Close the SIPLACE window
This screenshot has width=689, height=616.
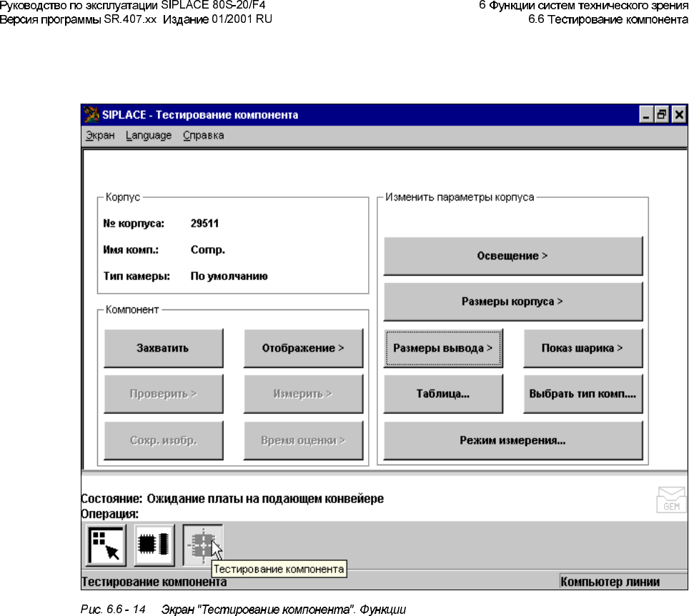679,115
